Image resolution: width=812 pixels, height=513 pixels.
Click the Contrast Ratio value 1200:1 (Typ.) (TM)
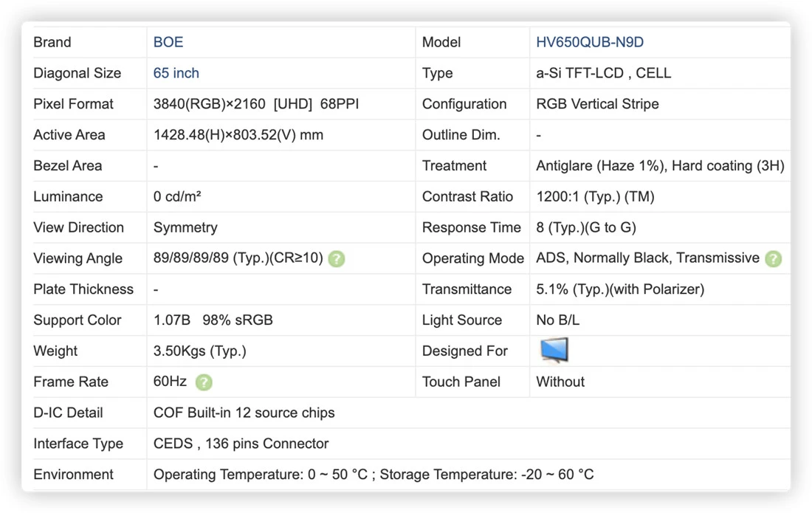point(595,196)
